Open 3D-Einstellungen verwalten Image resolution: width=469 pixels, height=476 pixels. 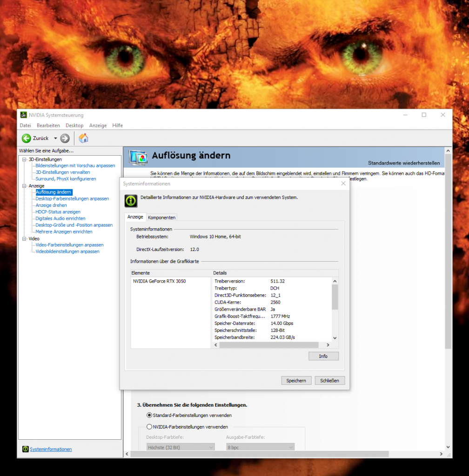point(63,172)
